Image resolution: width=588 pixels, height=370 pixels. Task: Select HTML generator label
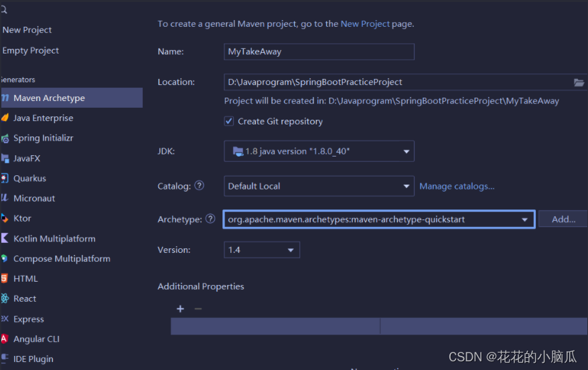pyautogui.click(x=25, y=278)
